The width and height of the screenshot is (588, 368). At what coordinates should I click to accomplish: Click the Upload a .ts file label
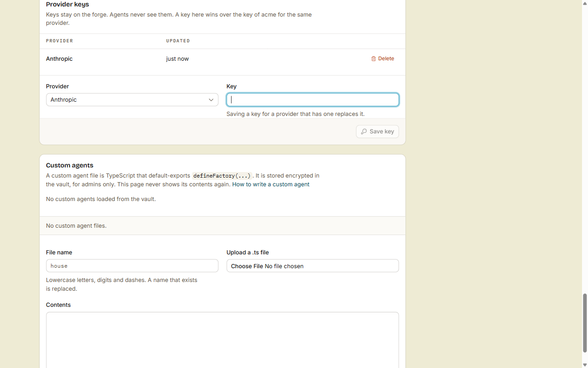(x=248, y=253)
